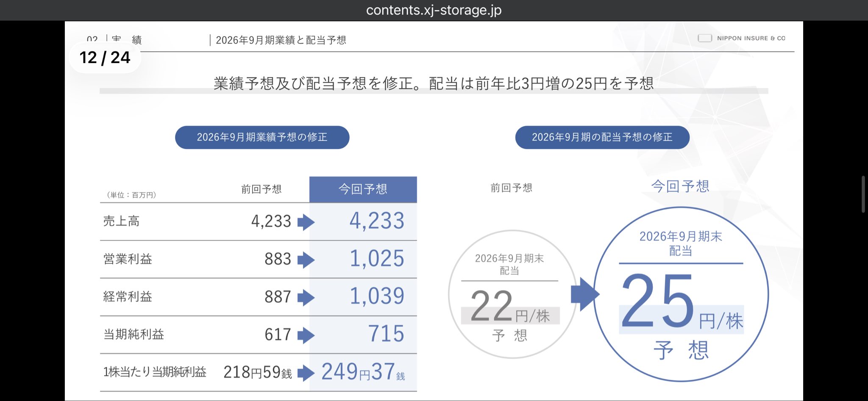Click 2026年9月期末 配当 text in gray circle
This screenshot has height=401, width=868.
point(509,264)
